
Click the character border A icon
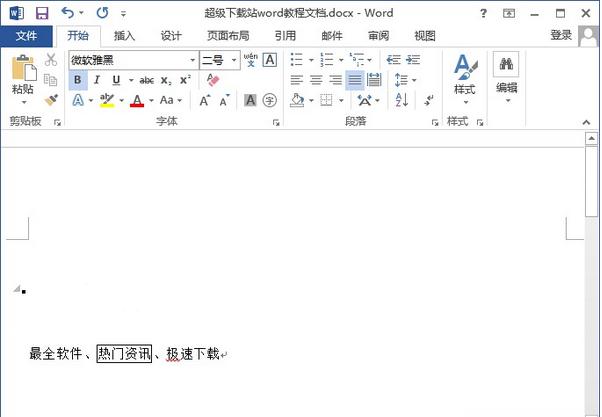point(270,60)
